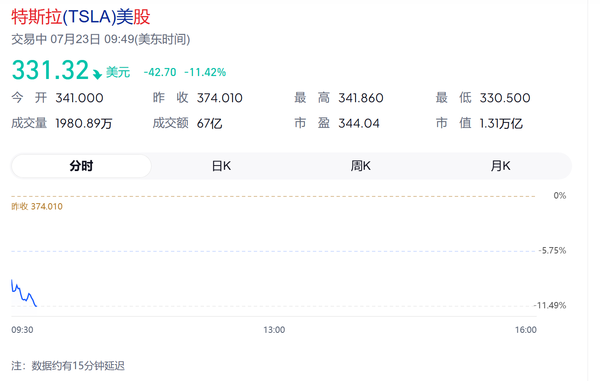
Task: Click the 成交额 value 67亿
Action: coord(209,124)
